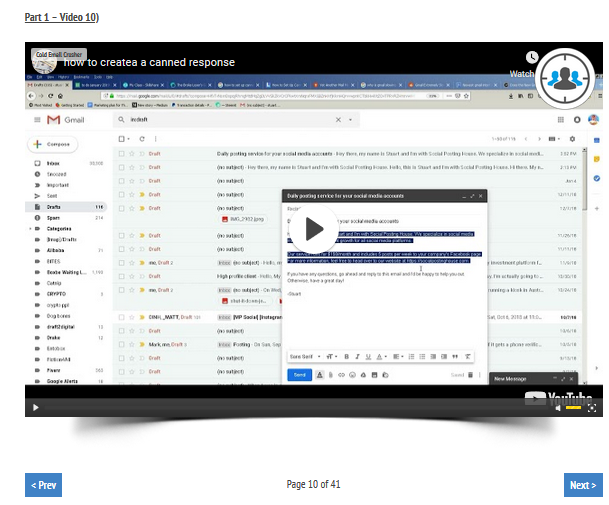Click the Watch later clock icon
This screenshot has height=505, width=609.
pos(532,57)
